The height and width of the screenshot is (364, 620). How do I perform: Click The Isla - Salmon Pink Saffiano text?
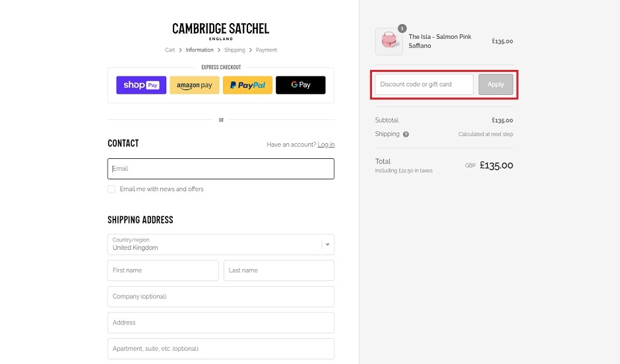coord(440,41)
